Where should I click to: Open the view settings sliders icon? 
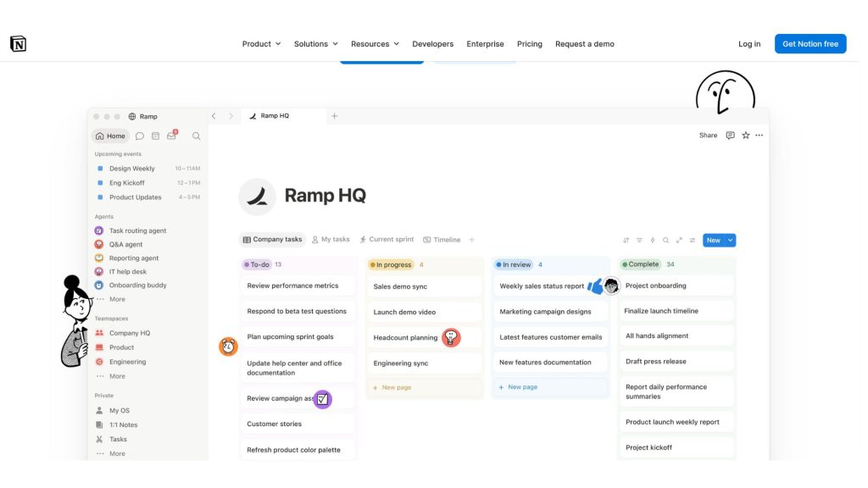(693, 240)
